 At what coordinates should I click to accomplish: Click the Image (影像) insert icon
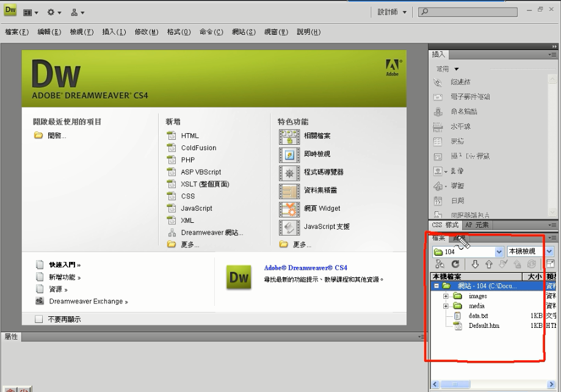[x=438, y=171]
